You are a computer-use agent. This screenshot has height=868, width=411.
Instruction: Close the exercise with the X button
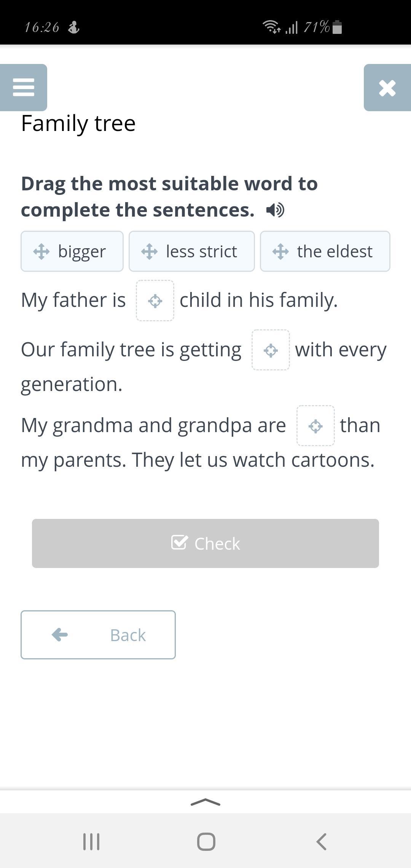tap(387, 88)
